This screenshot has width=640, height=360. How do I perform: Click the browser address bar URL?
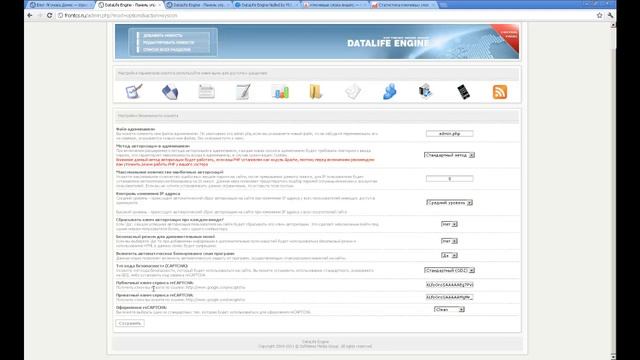point(121,15)
